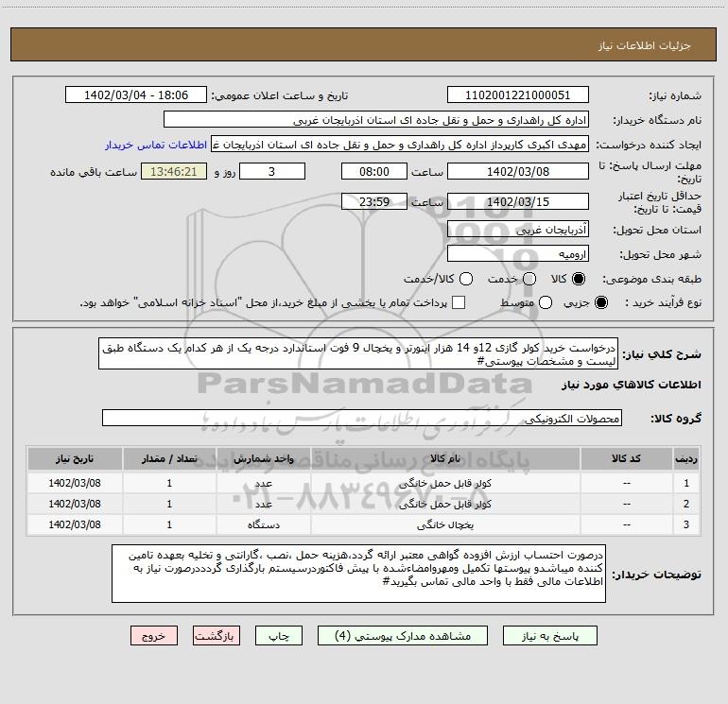The image size is (728, 704).
Task: Click the response deadline date 1402/03/08 field
Action: click(x=518, y=171)
